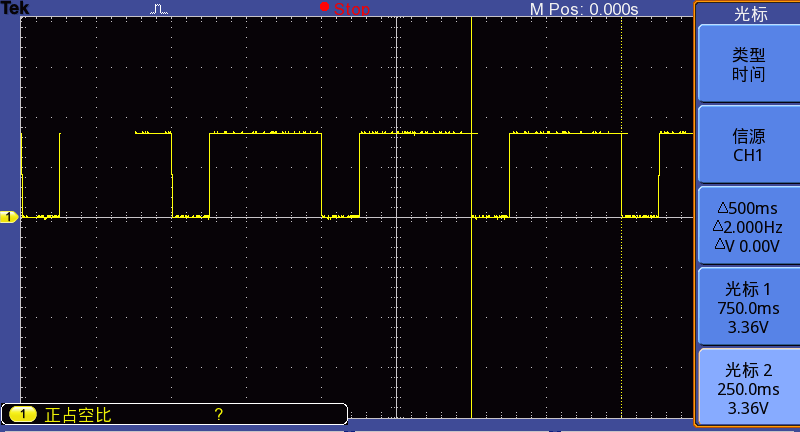800x432 pixels.
Task: Click the channel 1 ground marker
Action: [x=9, y=217]
